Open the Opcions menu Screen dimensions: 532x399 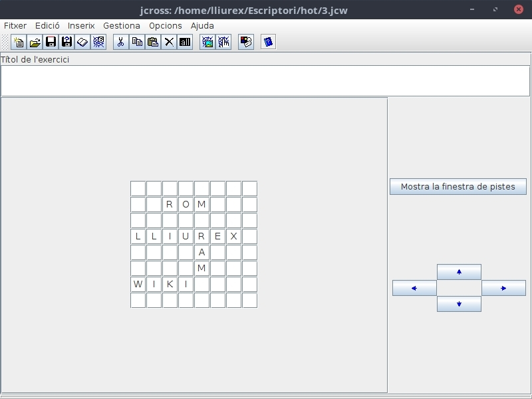coord(166,25)
